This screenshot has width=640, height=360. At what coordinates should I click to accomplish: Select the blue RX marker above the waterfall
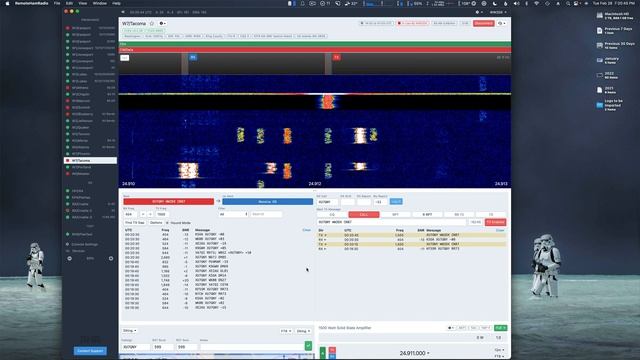pyautogui.click(x=193, y=57)
